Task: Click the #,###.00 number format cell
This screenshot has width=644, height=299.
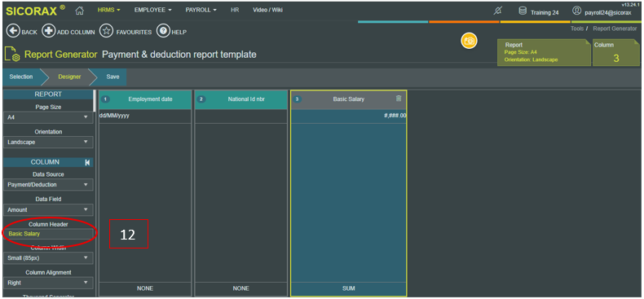Action: [x=348, y=116]
